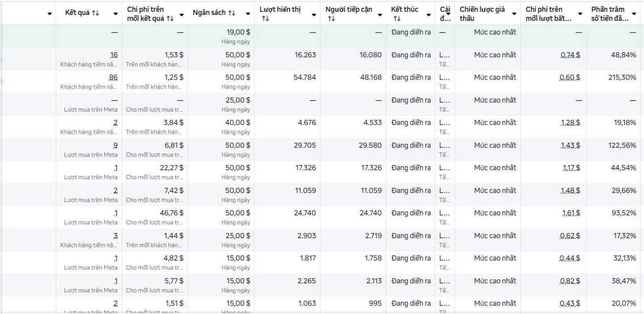Expand the Ngân sách column options arrow
Image resolution: width=644 pixels, height=314 pixels.
point(248,14)
